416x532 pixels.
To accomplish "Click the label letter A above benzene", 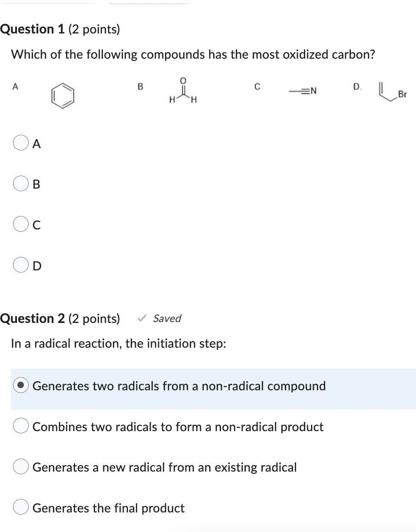I will click(15, 86).
